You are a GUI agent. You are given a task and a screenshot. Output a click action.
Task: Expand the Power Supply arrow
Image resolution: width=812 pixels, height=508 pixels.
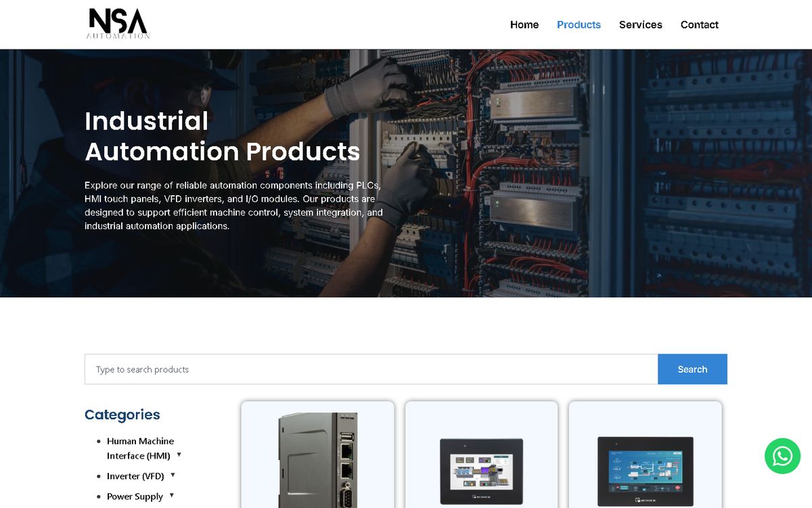point(172,496)
